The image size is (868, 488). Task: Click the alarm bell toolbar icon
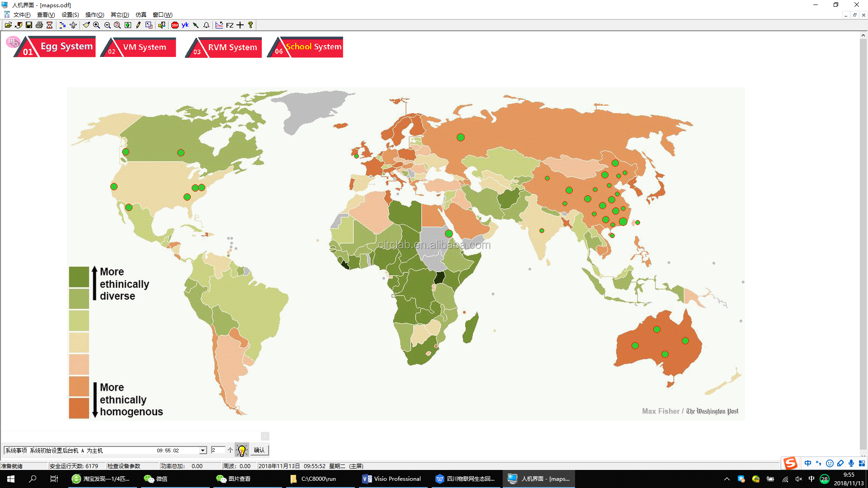206,25
